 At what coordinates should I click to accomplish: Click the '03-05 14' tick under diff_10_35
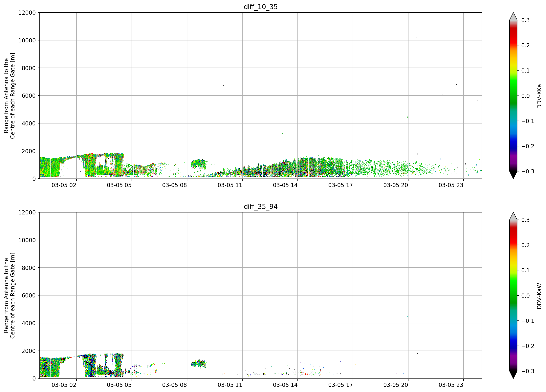click(285, 185)
